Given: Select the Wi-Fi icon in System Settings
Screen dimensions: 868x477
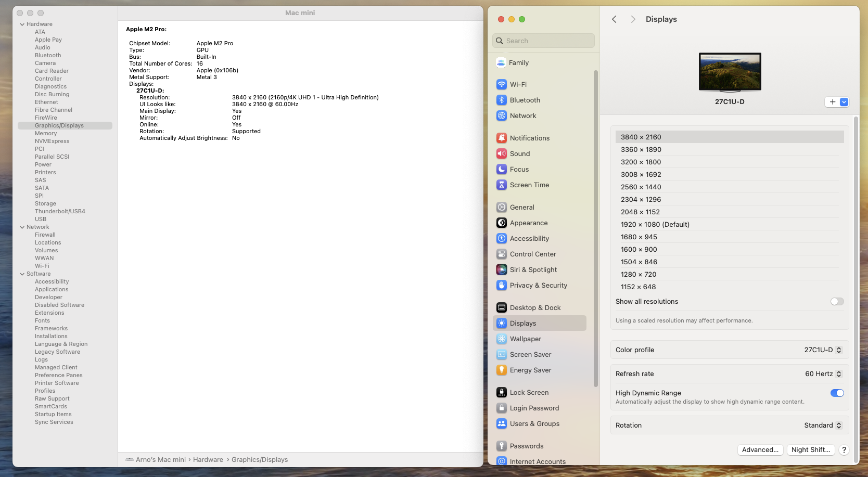Looking at the screenshot, I should pyautogui.click(x=502, y=84).
